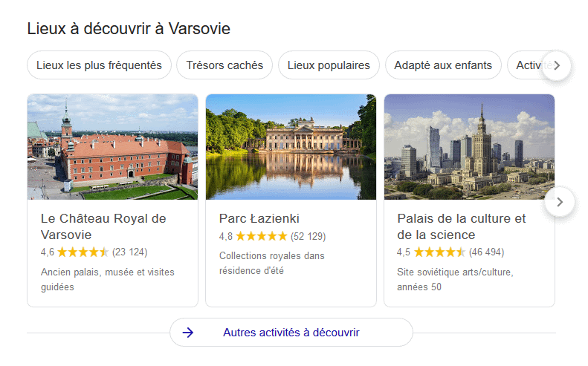588x366 pixels.
Task: Click the '(52 129)' review count
Action: click(x=308, y=236)
